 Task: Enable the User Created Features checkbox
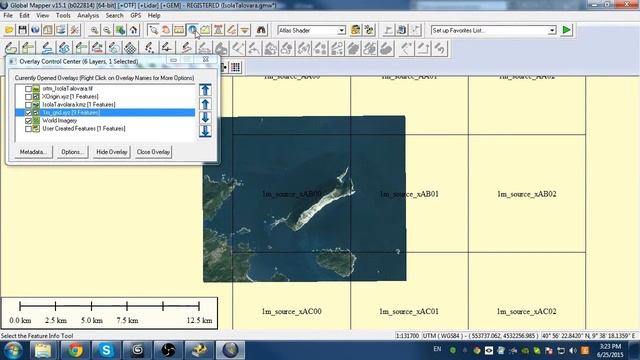[28, 129]
